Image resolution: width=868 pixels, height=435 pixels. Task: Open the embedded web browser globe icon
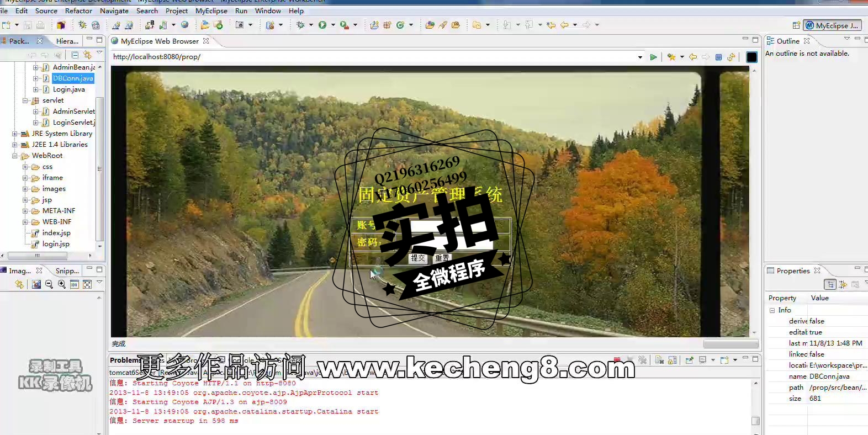pyautogui.click(x=185, y=25)
